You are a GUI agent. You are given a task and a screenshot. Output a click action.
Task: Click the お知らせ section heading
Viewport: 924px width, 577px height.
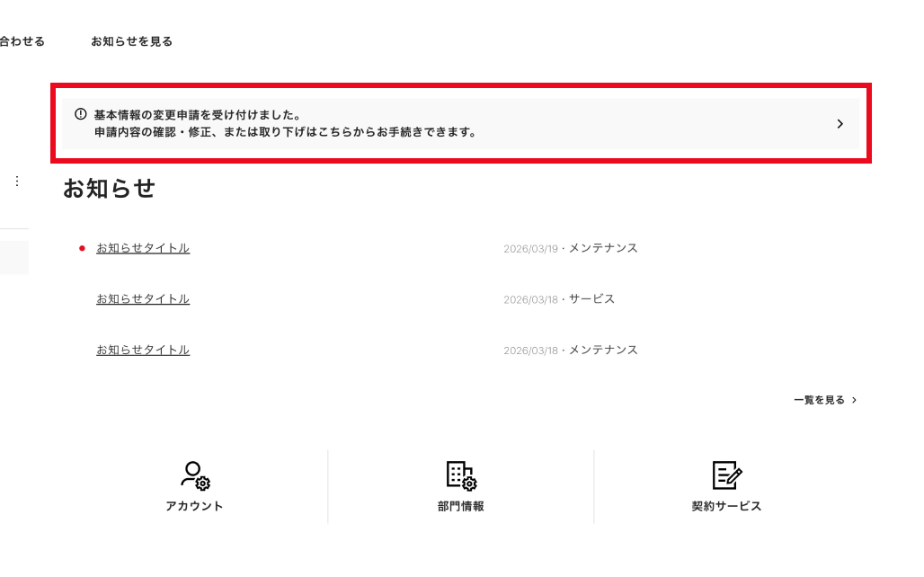(109, 189)
